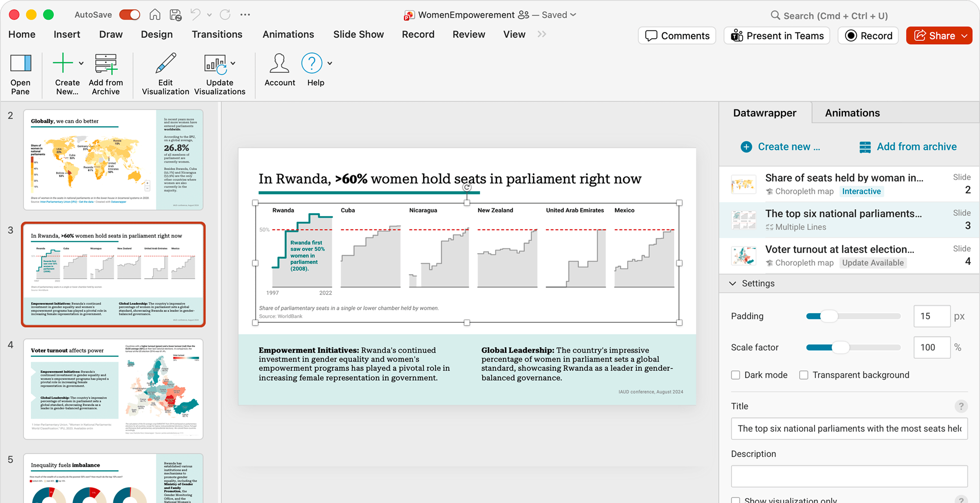Enable Transparent background
980x503 pixels.
point(804,375)
